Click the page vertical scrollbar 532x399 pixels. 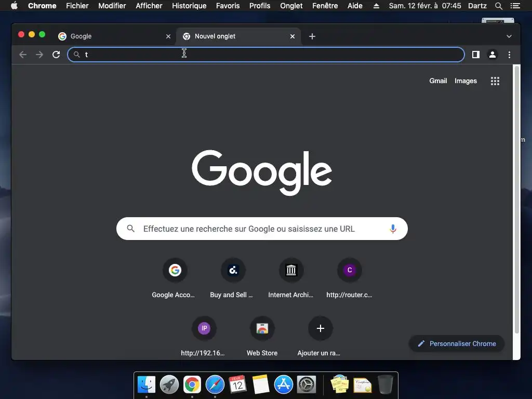(517, 199)
